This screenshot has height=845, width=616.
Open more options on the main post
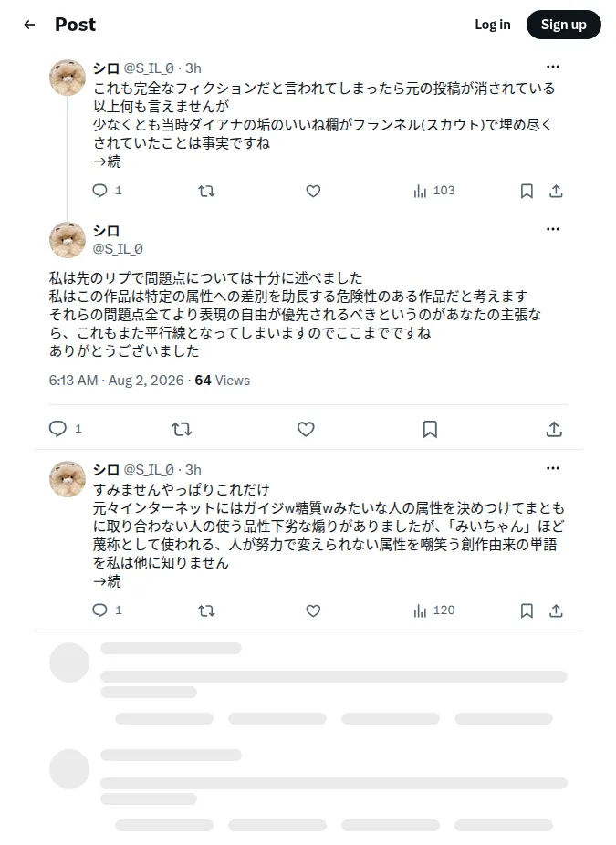[x=553, y=229]
